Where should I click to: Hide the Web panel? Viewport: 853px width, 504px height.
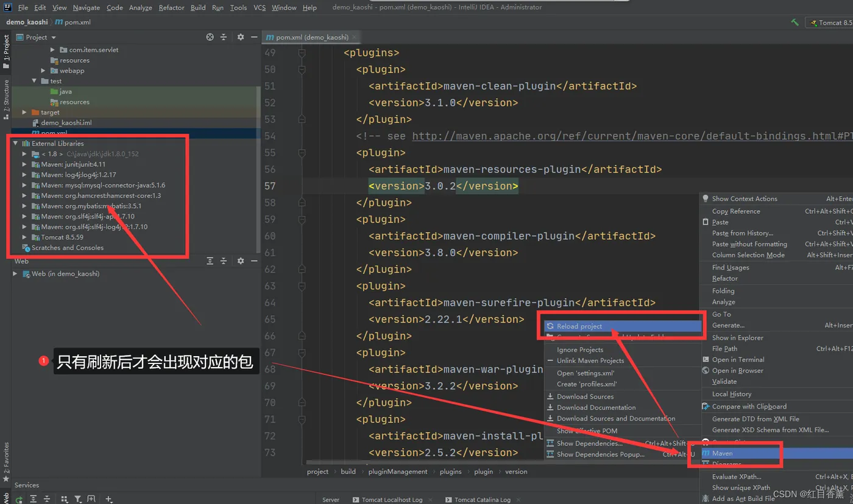pos(254,261)
